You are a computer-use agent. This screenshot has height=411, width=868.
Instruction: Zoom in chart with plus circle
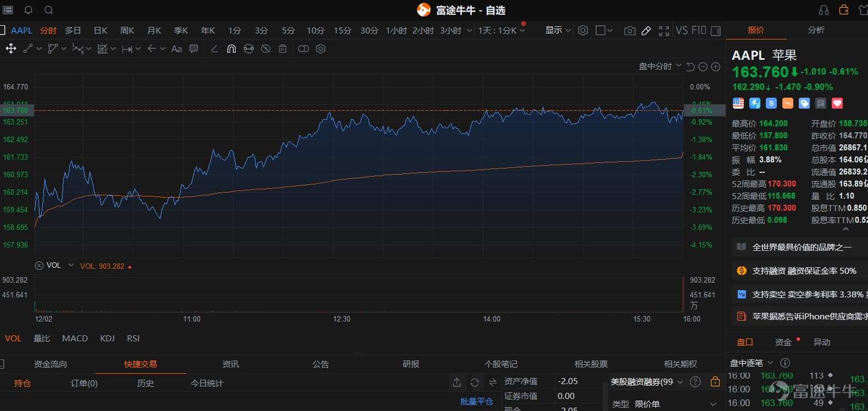[715, 67]
